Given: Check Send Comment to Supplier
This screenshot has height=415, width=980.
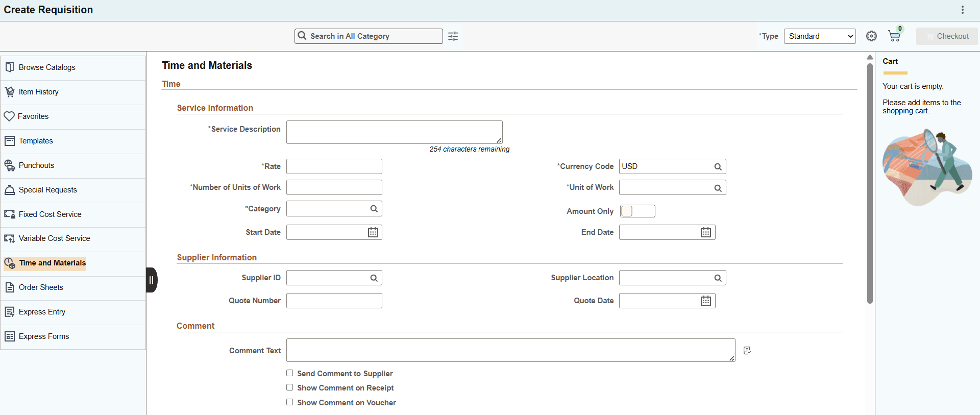Looking at the screenshot, I should pyautogui.click(x=290, y=373).
